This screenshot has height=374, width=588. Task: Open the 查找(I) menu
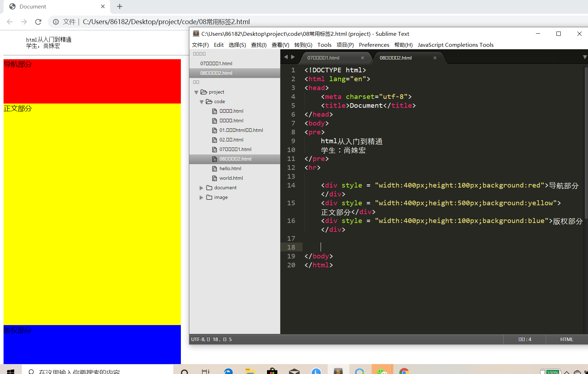tap(259, 45)
